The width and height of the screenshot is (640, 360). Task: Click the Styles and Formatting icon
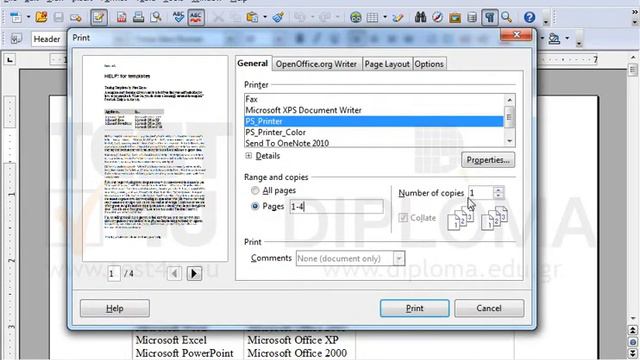[16, 39]
